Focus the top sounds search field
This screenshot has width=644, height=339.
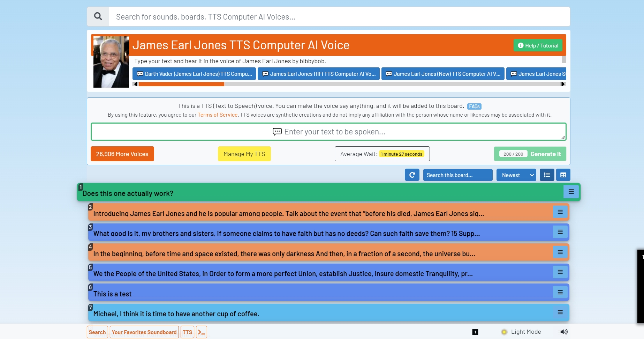pos(340,16)
